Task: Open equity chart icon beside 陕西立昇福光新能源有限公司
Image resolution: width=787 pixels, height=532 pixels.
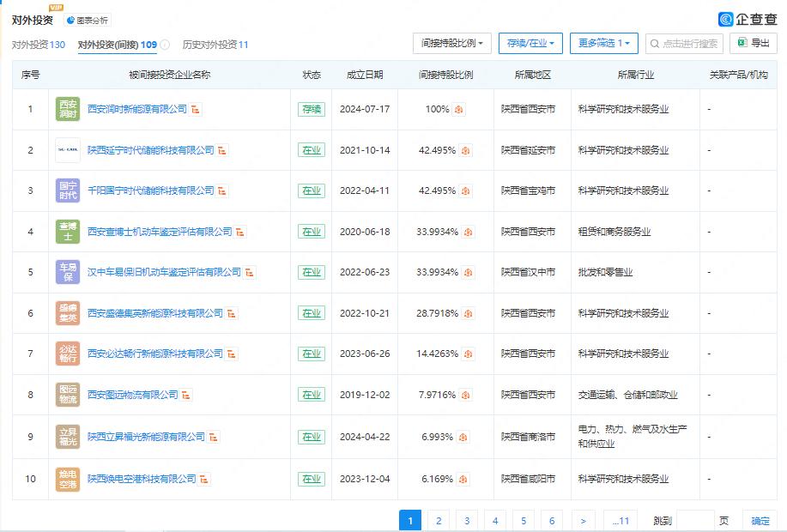Action: 214,437
